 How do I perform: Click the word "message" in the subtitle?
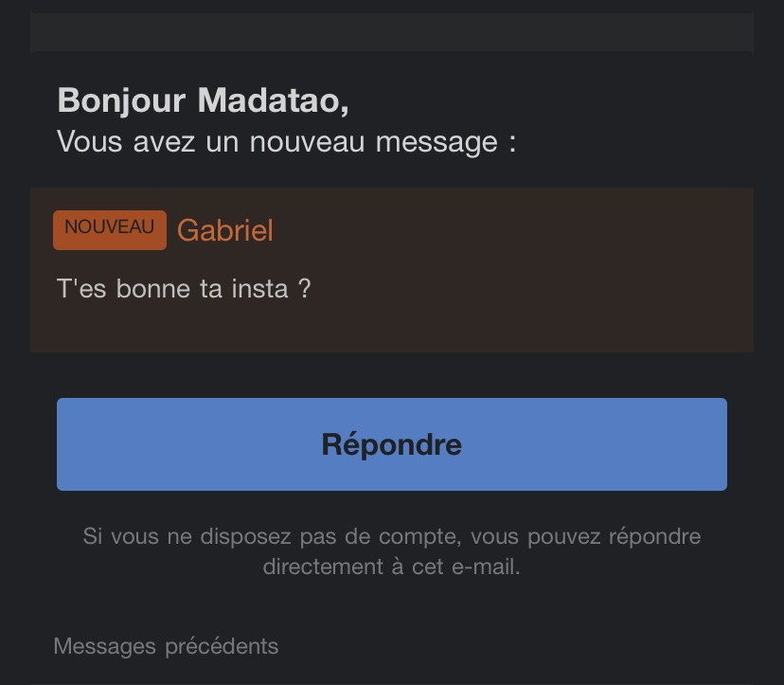437,143
